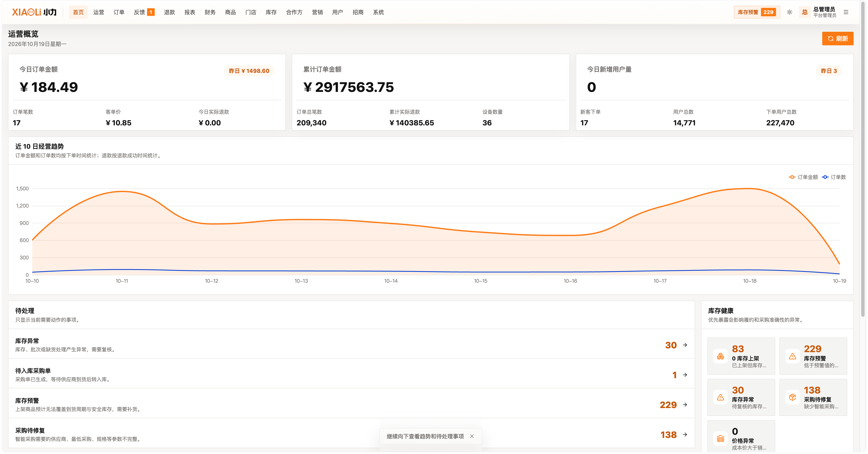Open the 退款 menu

coord(169,12)
